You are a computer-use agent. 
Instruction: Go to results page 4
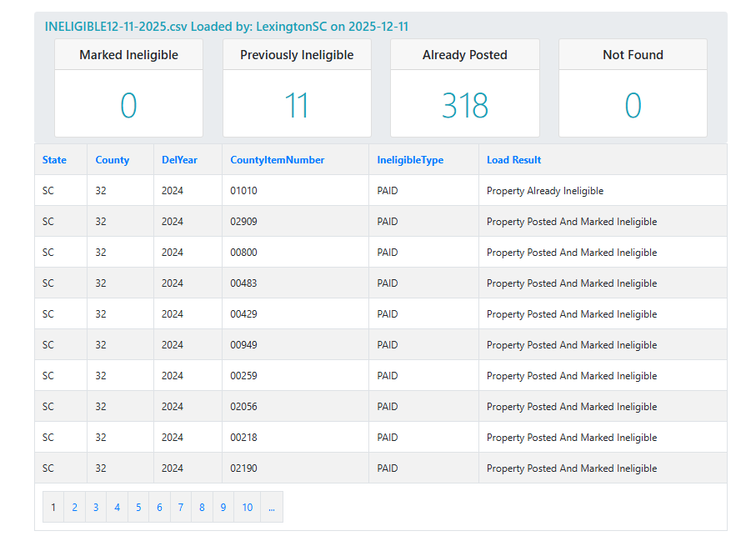click(x=118, y=507)
